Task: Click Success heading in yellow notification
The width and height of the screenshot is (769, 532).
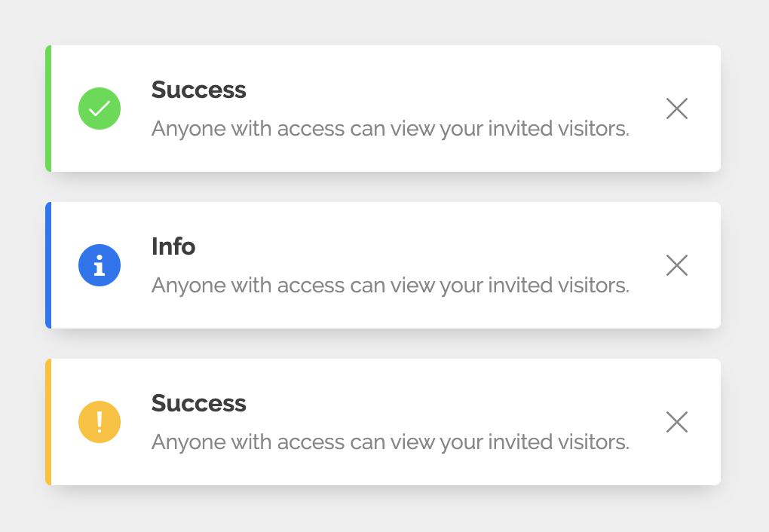Action: point(198,403)
